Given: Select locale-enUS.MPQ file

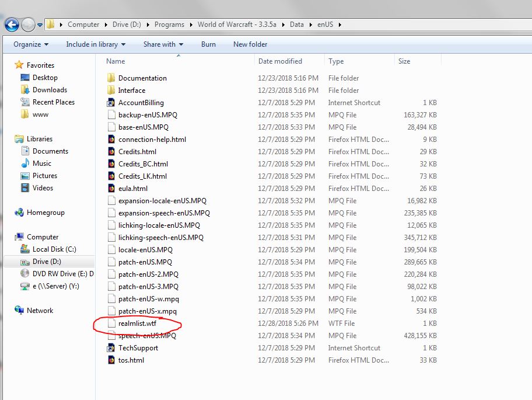Looking at the screenshot, I should pos(145,249).
